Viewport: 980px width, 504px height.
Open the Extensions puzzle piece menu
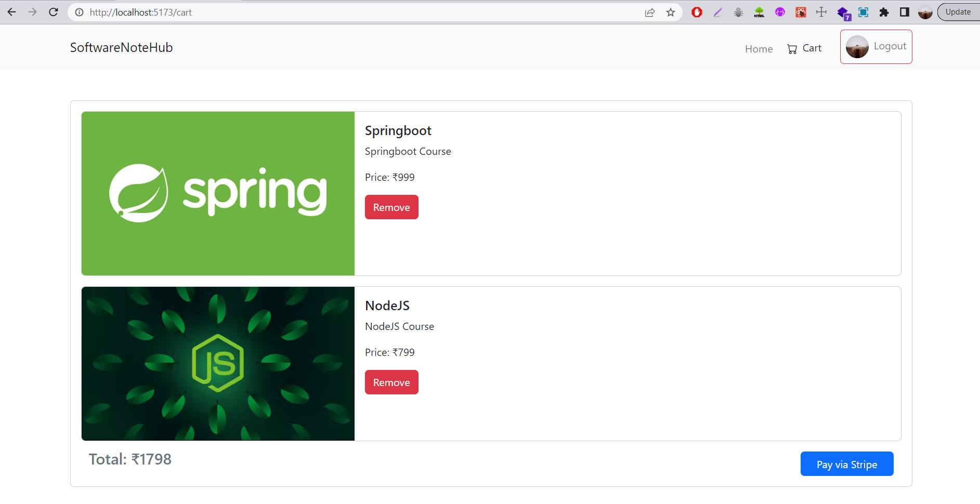tap(884, 12)
